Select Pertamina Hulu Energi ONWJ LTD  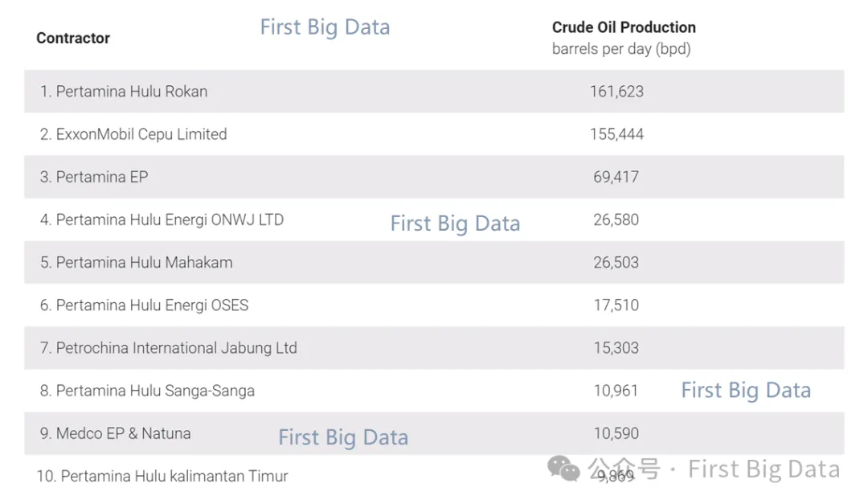point(162,219)
